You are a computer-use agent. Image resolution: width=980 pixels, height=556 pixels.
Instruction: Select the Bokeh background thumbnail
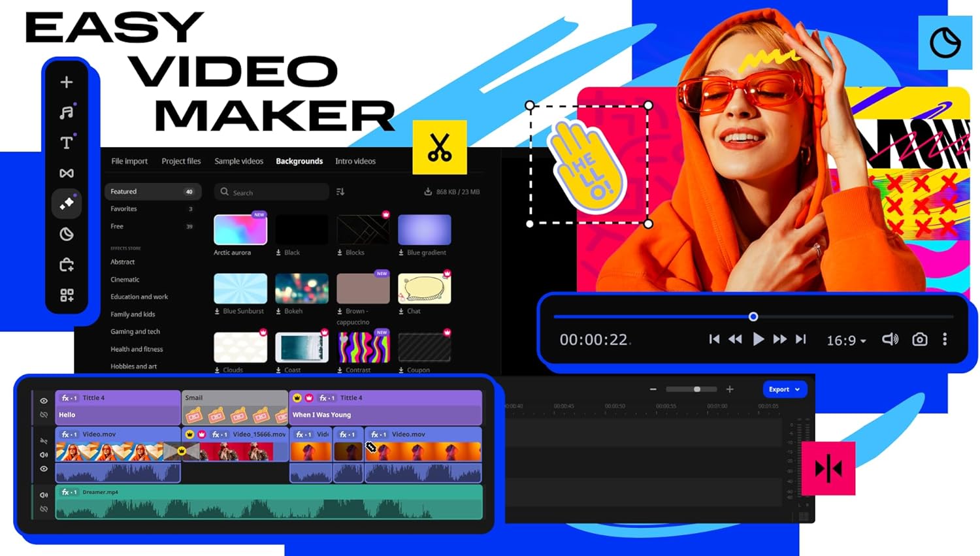[x=302, y=289]
